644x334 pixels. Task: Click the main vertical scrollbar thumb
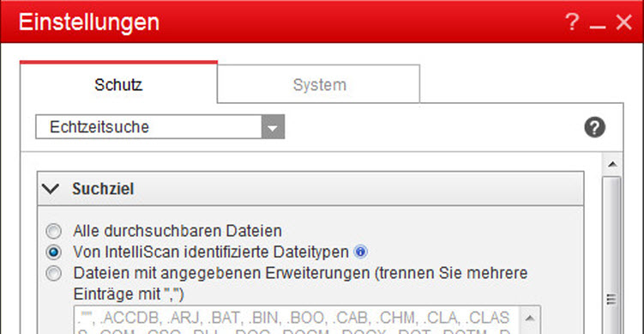(612, 255)
